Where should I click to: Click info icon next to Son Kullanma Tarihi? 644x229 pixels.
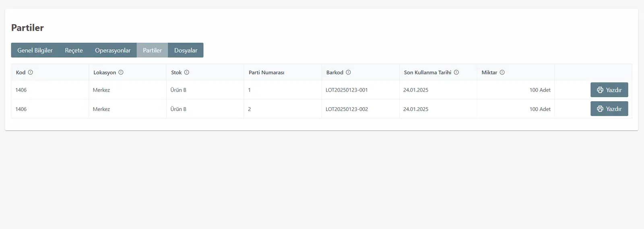(456, 73)
